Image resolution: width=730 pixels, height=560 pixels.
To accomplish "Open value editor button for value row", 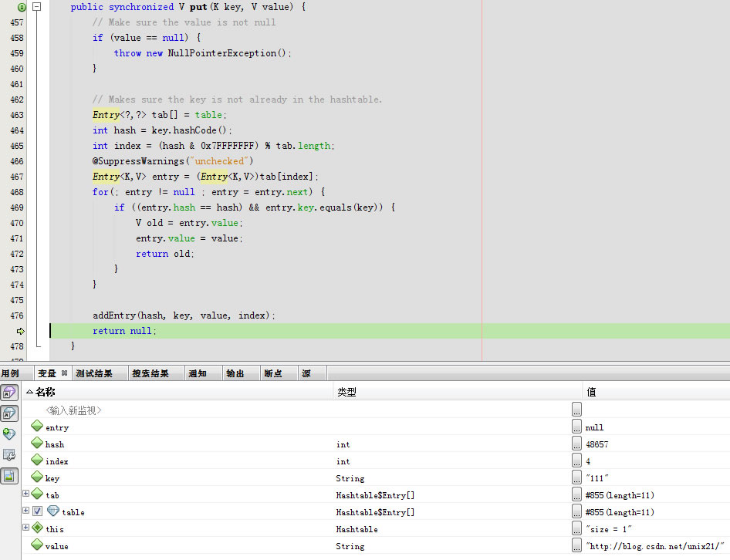I will 576,545.
